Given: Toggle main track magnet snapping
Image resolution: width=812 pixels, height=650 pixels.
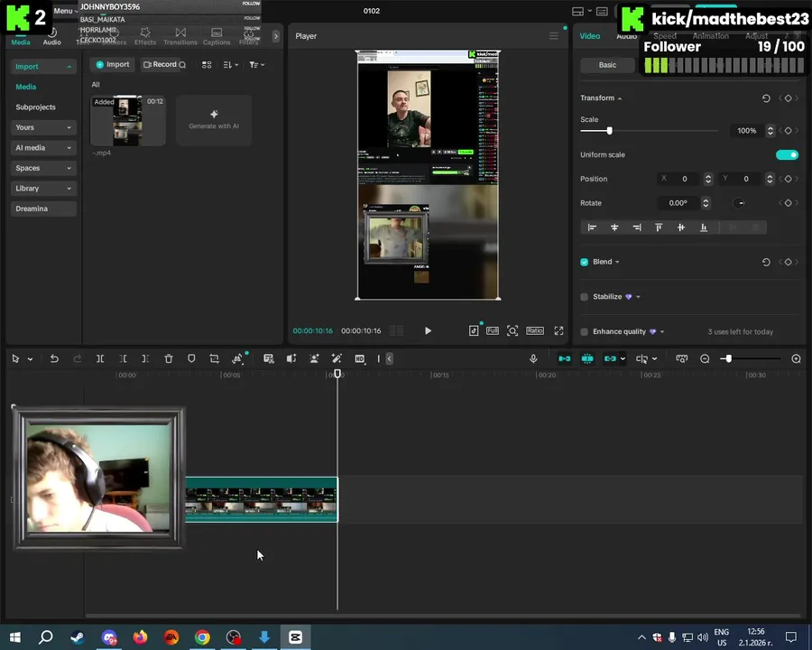Looking at the screenshot, I should click(565, 358).
